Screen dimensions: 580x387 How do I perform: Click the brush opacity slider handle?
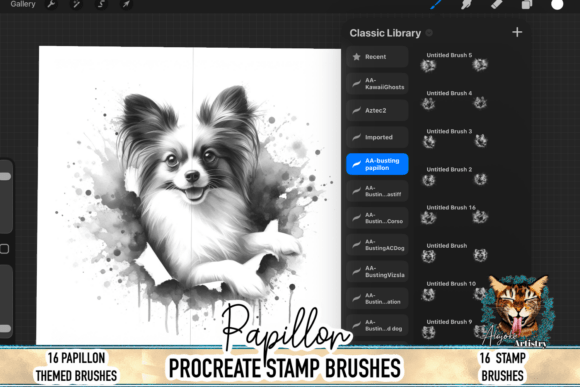pyautogui.click(x=5, y=329)
